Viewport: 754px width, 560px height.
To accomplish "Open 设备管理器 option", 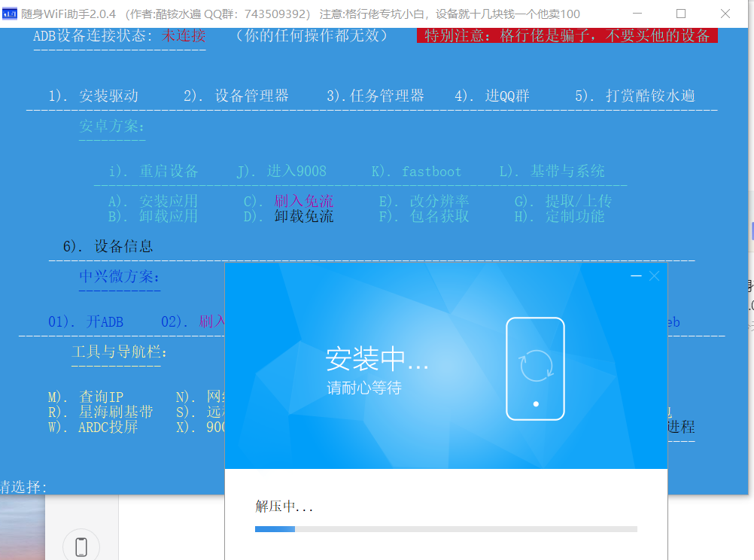I will coord(236,96).
